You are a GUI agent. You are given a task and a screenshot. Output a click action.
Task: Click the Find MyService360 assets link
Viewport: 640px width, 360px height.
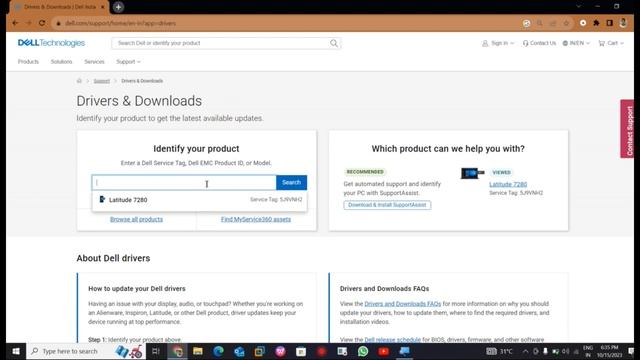(256, 219)
